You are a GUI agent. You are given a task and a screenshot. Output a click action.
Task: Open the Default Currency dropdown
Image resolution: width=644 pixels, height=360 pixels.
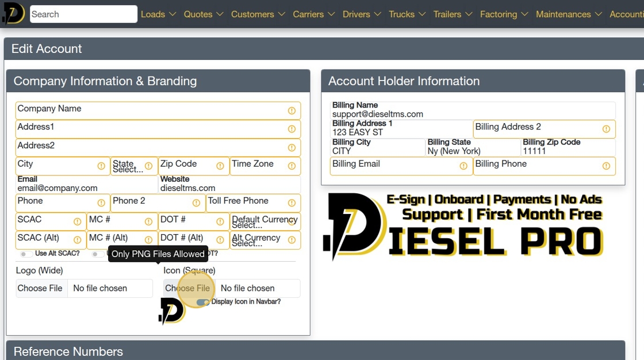click(x=265, y=221)
